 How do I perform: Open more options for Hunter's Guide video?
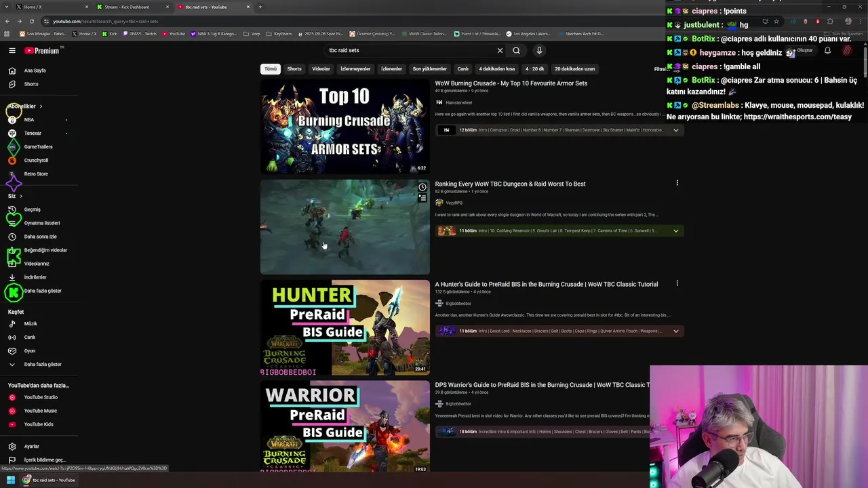pyautogui.click(x=677, y=283)
